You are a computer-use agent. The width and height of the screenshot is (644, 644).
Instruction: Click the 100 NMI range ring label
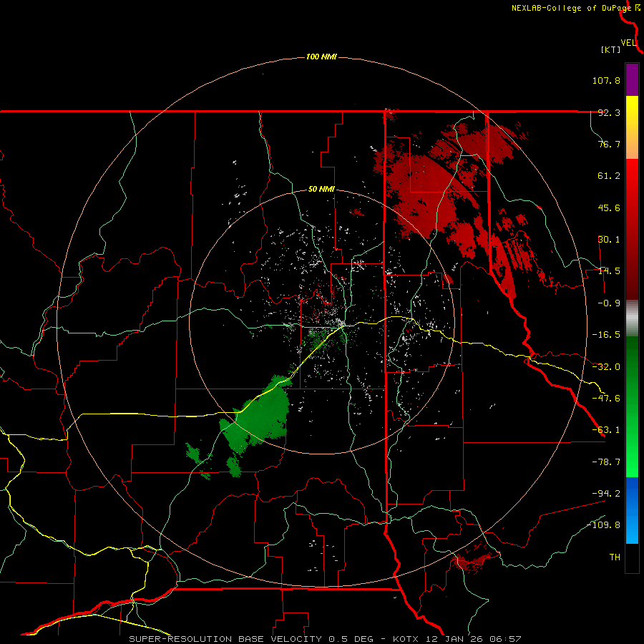click(x=321, y=57)
